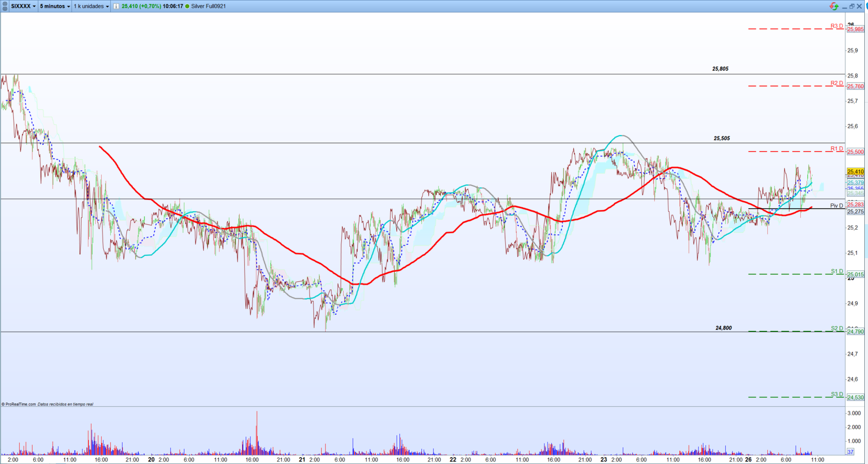Click the date marker 22 on time axis

pyautogui.click(x=453, y=460)
